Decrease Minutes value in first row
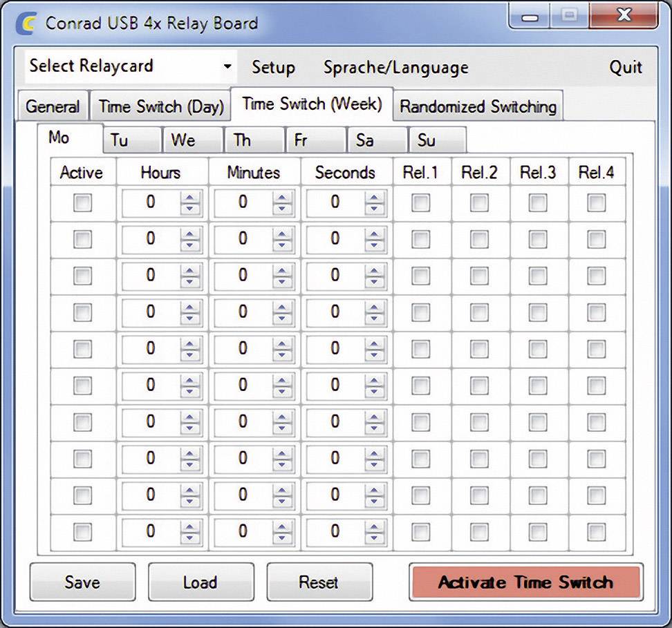Screen dimensions: 672x628 (x=281, y=209)
